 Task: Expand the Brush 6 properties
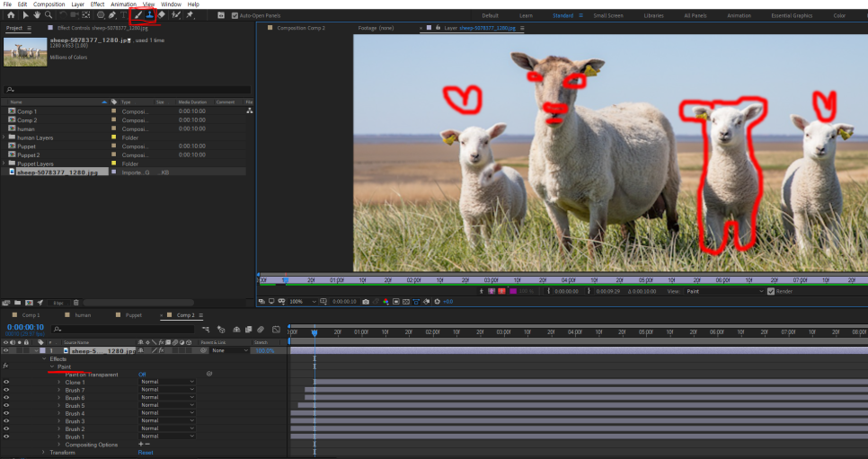point(59,398)
